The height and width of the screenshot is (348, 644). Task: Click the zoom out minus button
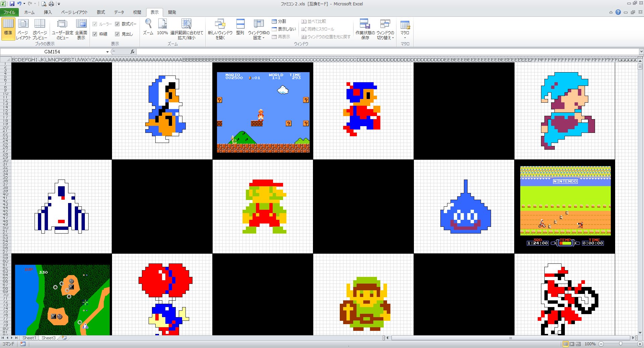click(601, 344)
